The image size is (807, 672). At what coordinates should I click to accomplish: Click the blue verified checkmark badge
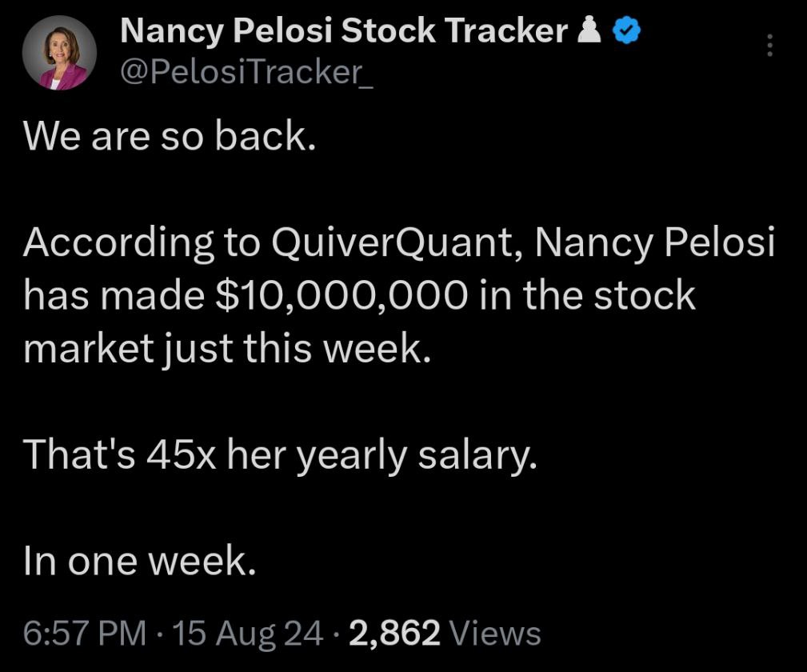click(x=626, y=30)
